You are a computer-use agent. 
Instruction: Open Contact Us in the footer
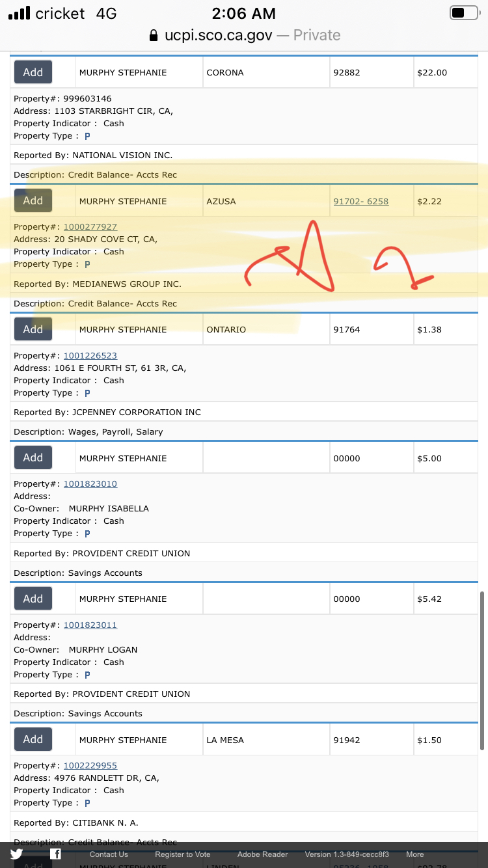click(x=109, y=854)
